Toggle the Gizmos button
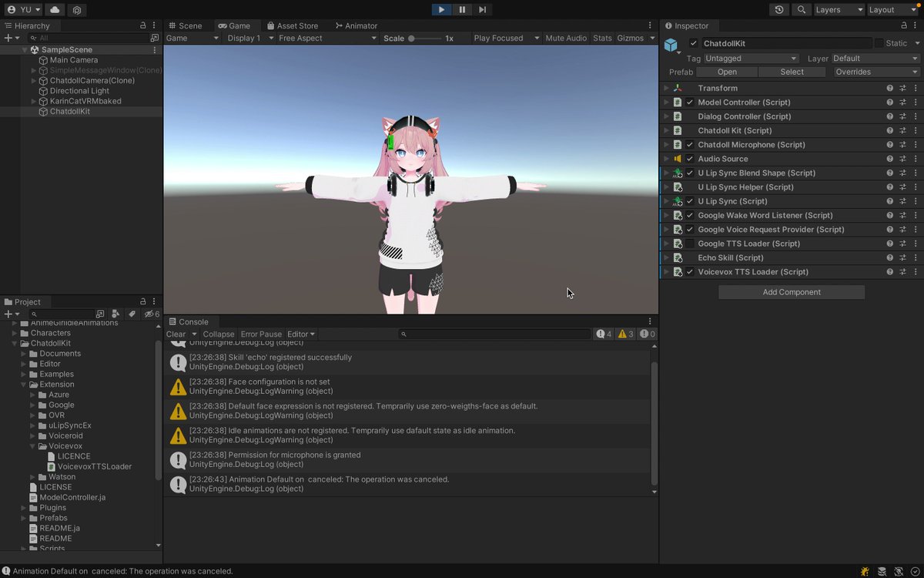The image size is (924, 578). (630, 38)
